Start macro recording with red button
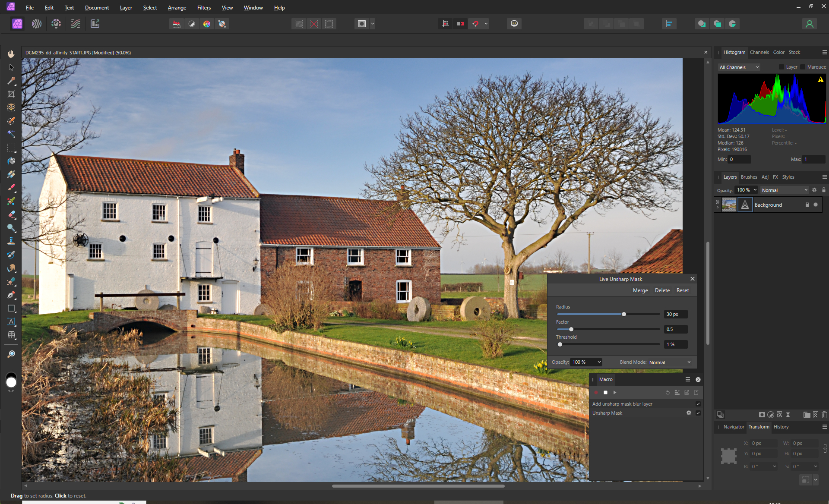Viewport: 829px width, 504px height. tap(596, 392)
